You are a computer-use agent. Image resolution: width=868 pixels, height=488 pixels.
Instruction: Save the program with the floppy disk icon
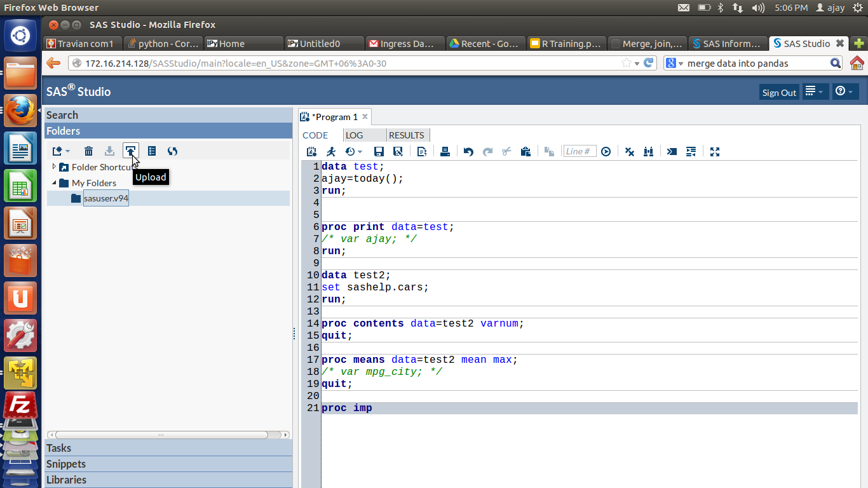coord(379,151)
